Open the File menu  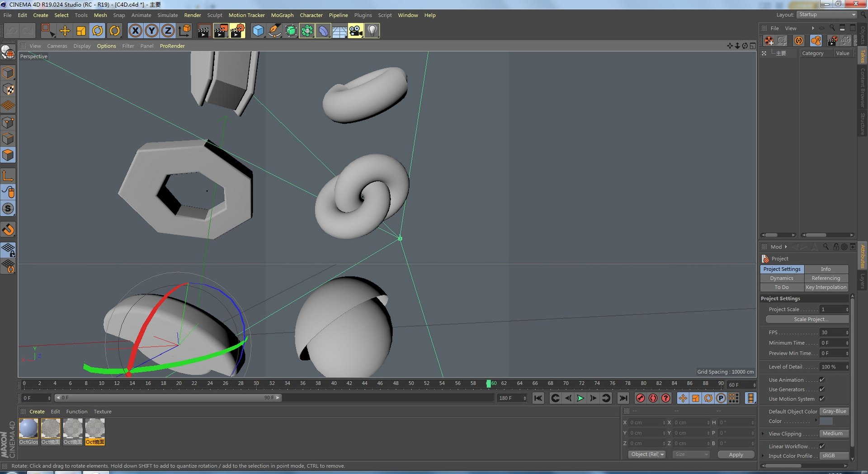8,15
